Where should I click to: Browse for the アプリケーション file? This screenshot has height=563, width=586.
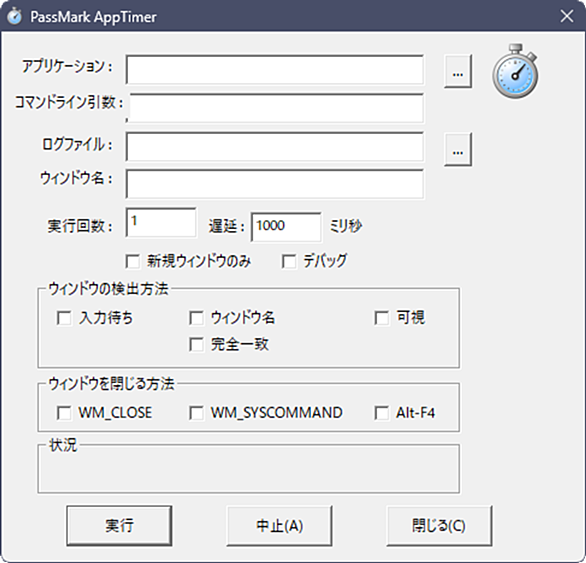tap(458, 71)
